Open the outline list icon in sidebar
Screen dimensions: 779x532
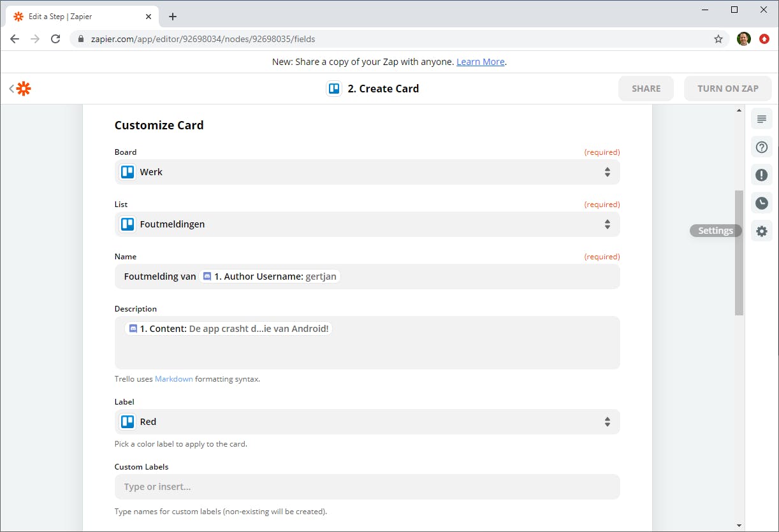click(761, 119)
